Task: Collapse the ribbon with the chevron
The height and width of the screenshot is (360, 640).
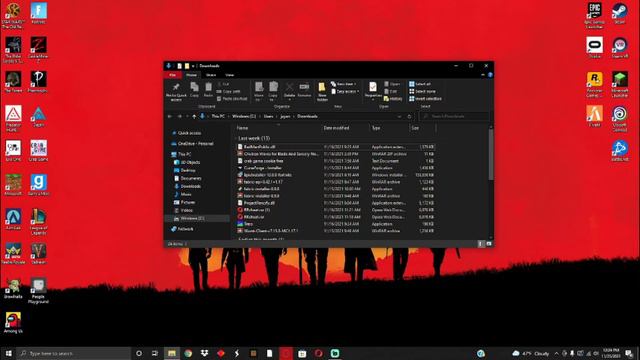Action: (483, 75)
